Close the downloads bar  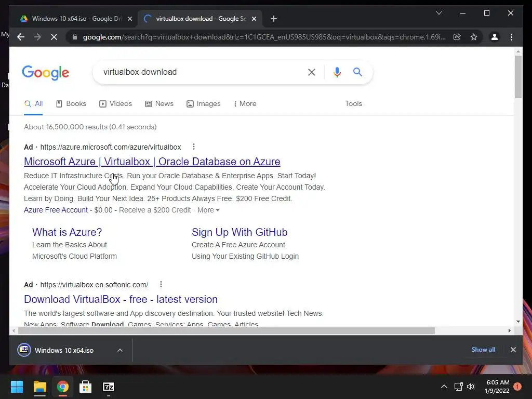513,350
